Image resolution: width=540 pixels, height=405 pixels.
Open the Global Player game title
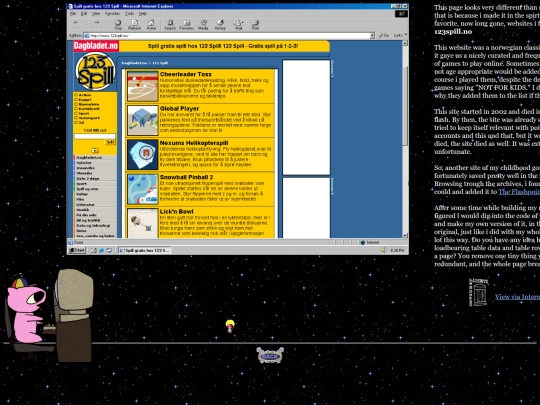pos(179,108)
